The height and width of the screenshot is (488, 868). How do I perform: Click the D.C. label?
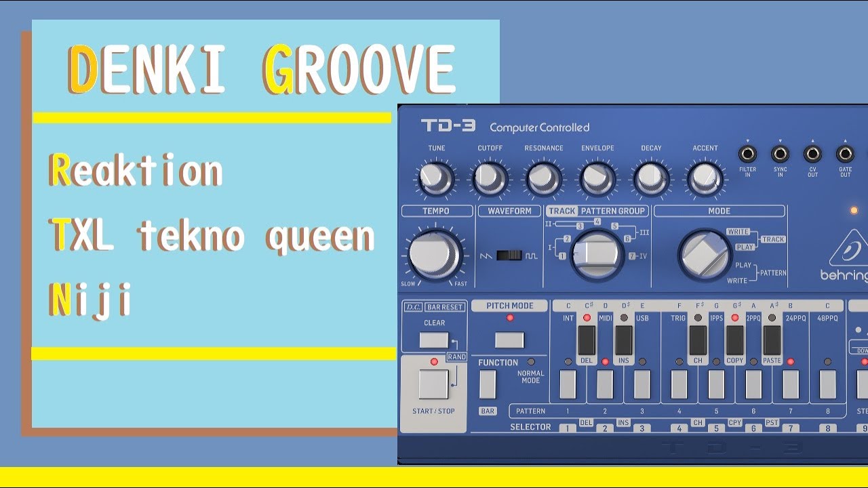pos(414,307)
